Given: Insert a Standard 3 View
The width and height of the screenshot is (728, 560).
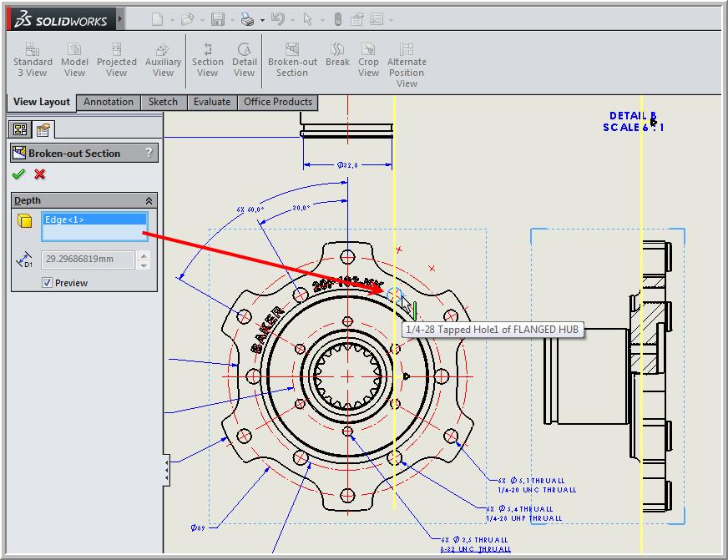Looking at the screenshot, I should pos(33,60).
